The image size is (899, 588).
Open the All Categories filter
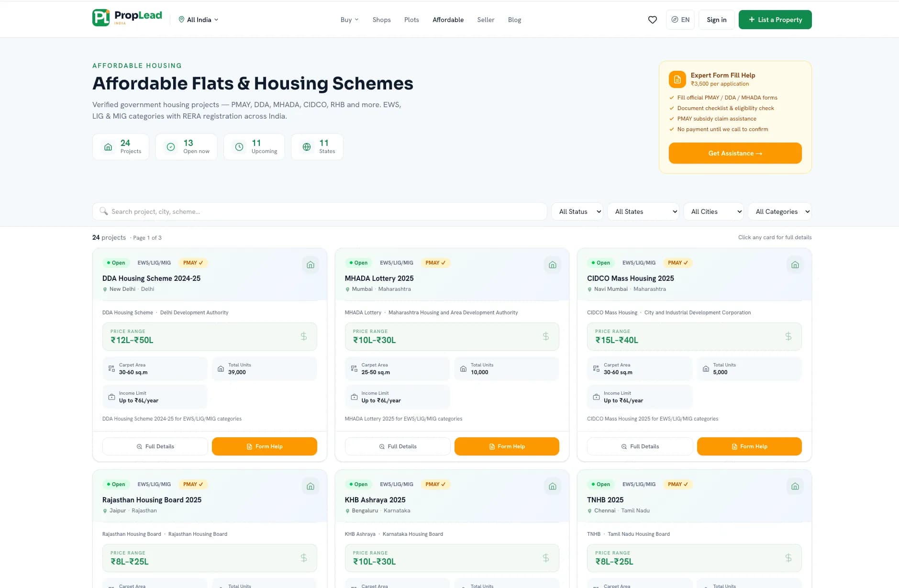pyautogui.click(x=780, y=211)
